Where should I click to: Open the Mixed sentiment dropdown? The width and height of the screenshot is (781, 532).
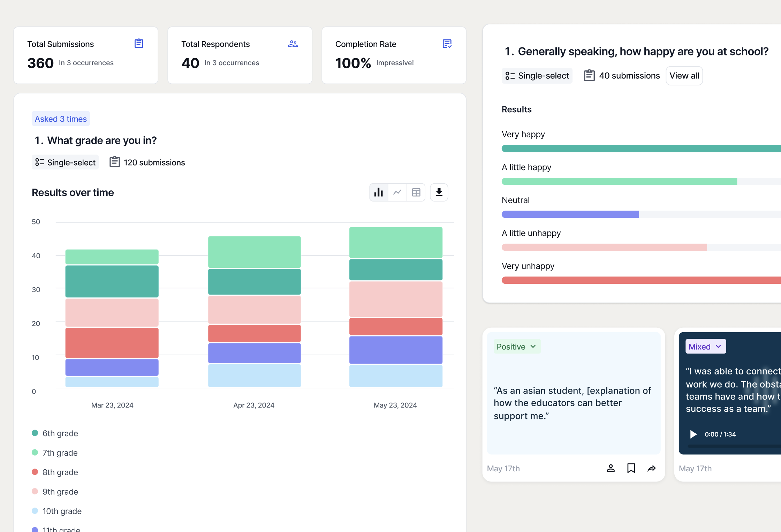tap(706, 347)
